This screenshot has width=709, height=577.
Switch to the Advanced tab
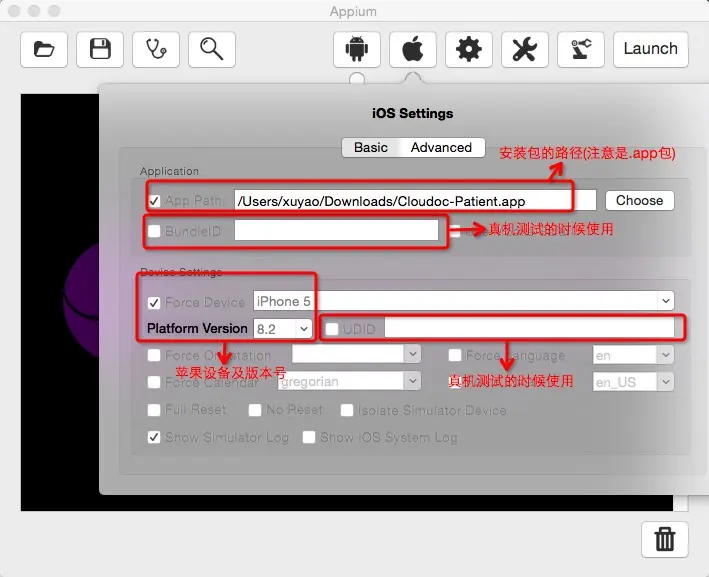[441, 147]
